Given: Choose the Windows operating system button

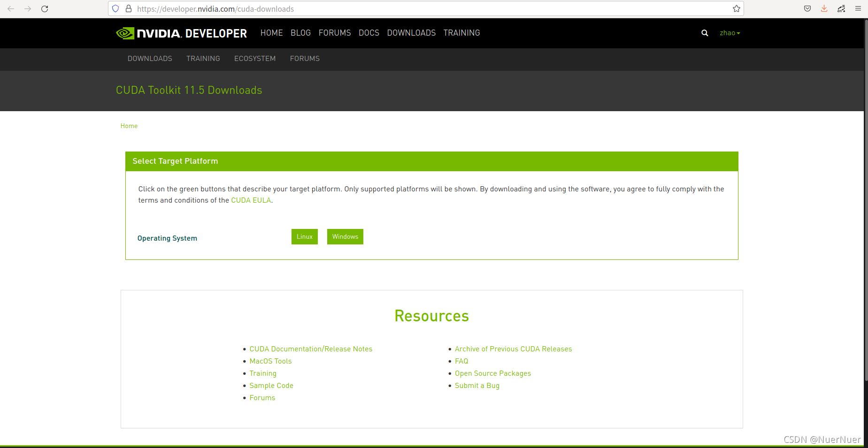Looking at the screenshot, I should (345, 237).
